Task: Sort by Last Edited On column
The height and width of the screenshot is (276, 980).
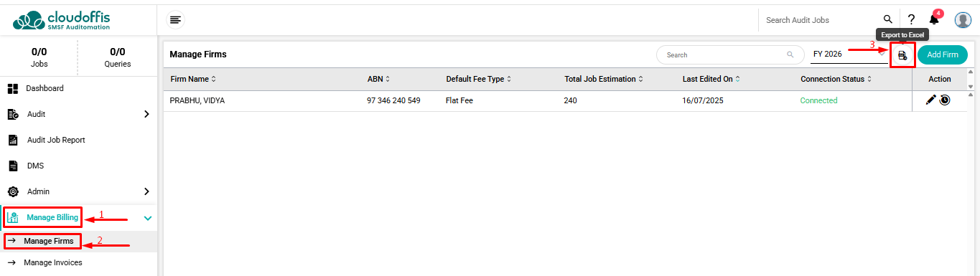Action: (x=711, y=79)
